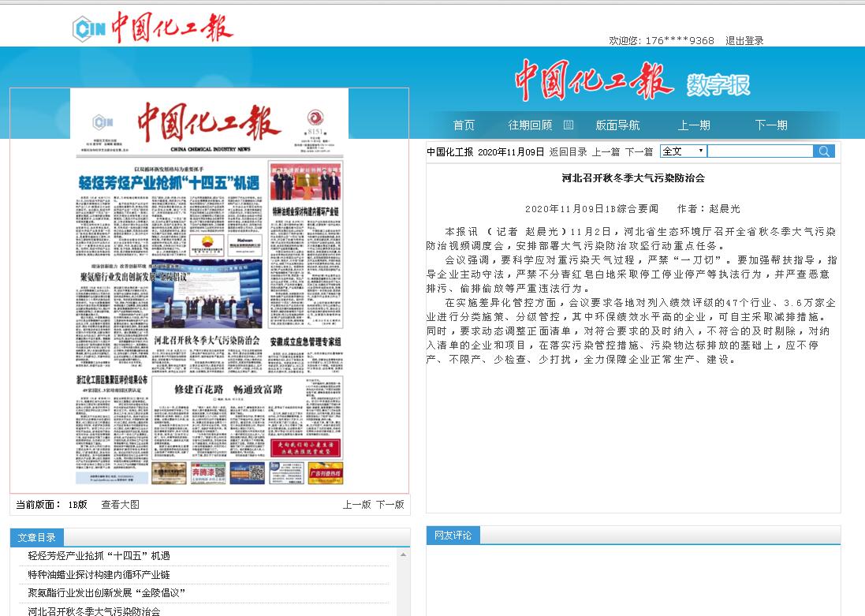Click the article list scroll-up arrow
Screen dimensions: 865x616
[x=403, y=553]
